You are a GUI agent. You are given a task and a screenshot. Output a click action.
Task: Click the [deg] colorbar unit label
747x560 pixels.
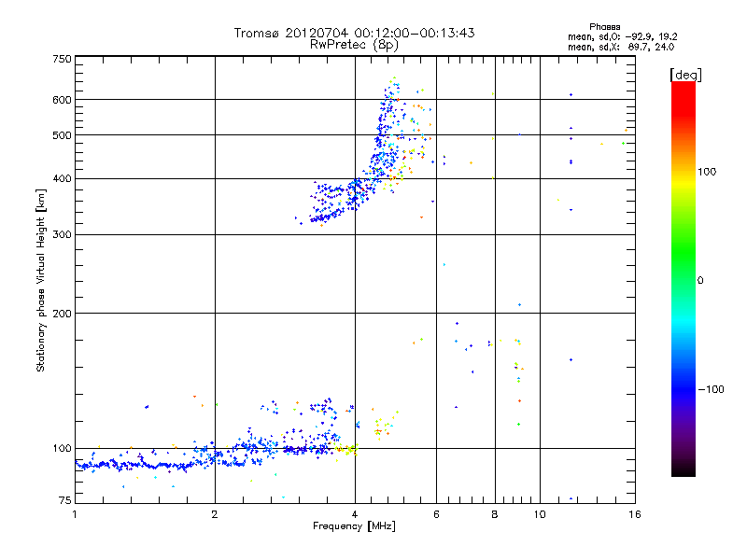tap(685, 74)
